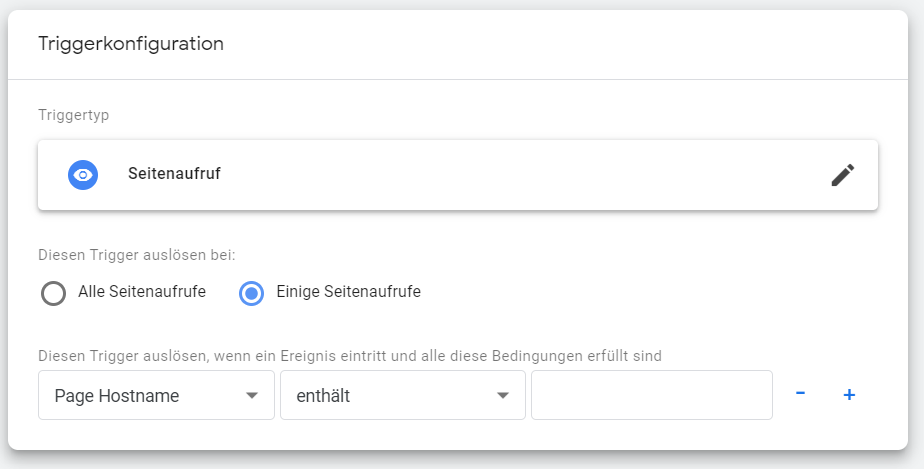Select the Einige Seitenaufrufe radio circle
This screenshot has height=469, width=924.
pos(252,293)
